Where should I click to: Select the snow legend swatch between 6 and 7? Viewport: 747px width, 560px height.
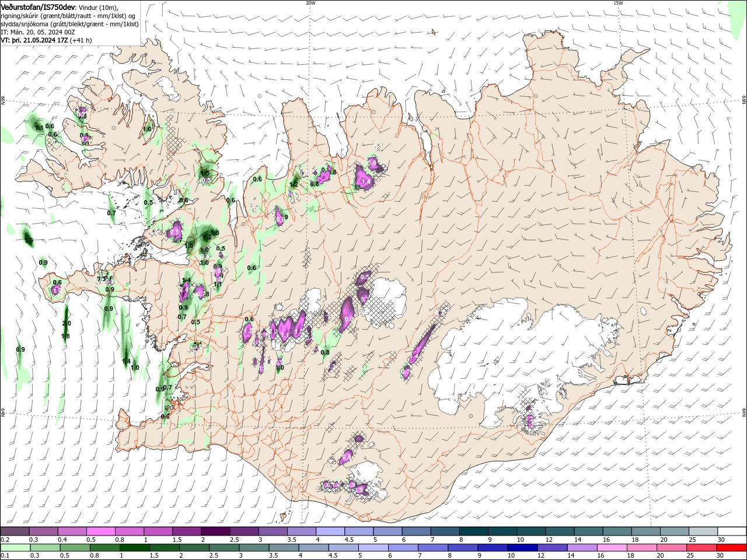coord(416,531)
